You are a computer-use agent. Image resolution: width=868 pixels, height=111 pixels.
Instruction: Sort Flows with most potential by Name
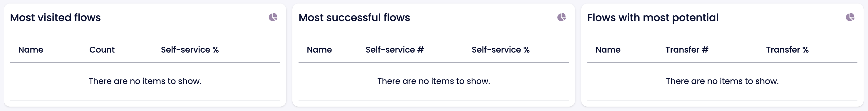[x=608, y=50]
